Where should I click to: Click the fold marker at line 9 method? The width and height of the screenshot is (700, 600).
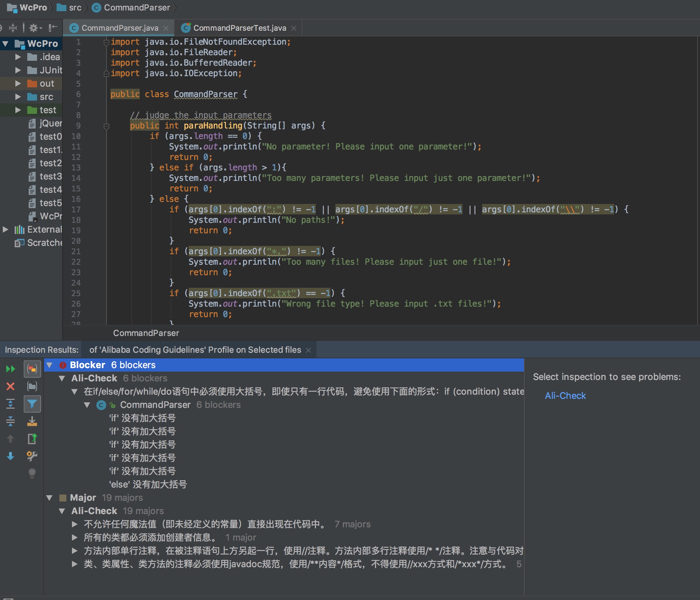107,126
